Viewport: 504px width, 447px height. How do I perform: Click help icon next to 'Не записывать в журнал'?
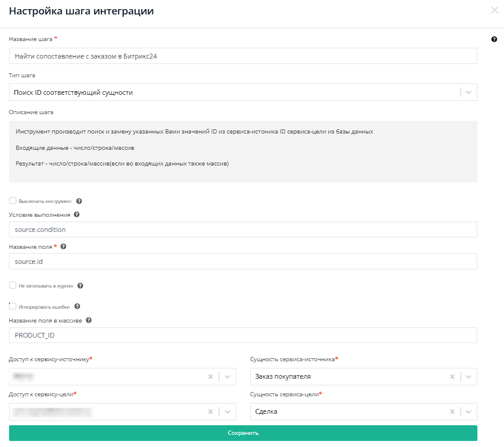tap(80, 286)
